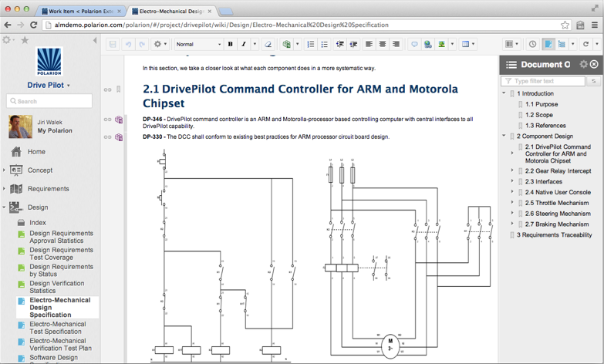The image size is (604, 364).
Task: Open the Chrome hamburger menu
Action: 595,25
